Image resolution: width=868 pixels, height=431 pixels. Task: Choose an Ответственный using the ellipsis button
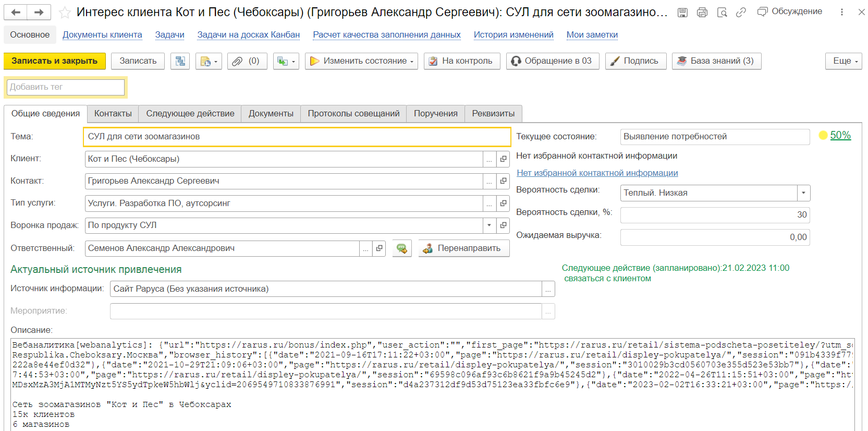click(366, 248)
